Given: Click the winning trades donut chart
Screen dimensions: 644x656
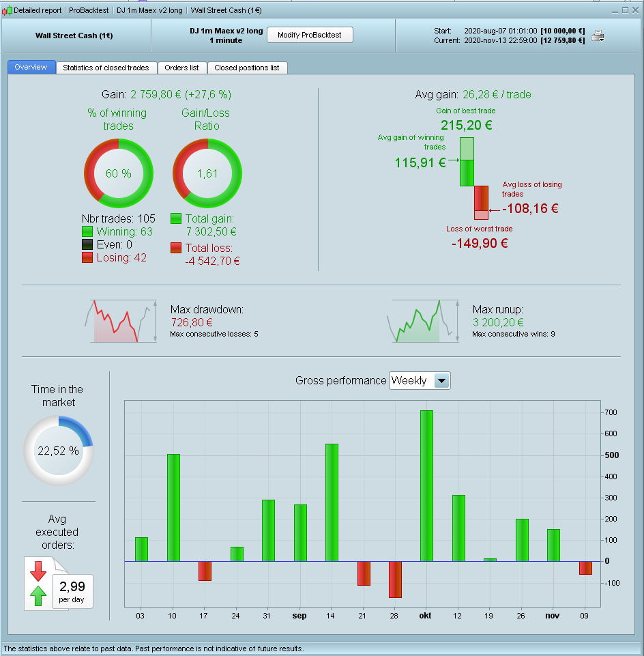Looking at the screenshot, I should tap(119, 173).
